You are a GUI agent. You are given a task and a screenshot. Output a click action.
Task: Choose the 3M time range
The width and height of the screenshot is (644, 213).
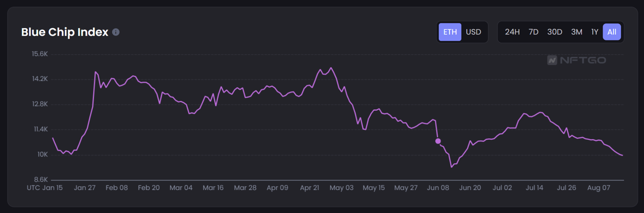[576, 32]
